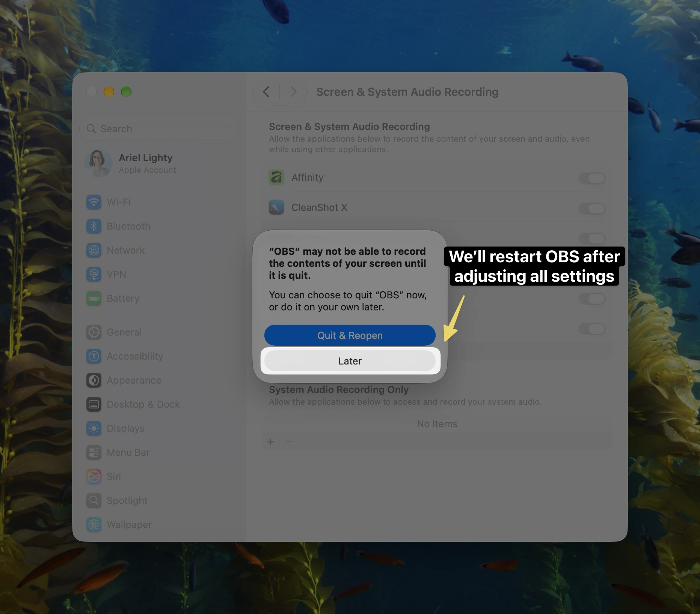
Task: Click the VPN icon in the sidebar
Action: (x=94, y=274)
